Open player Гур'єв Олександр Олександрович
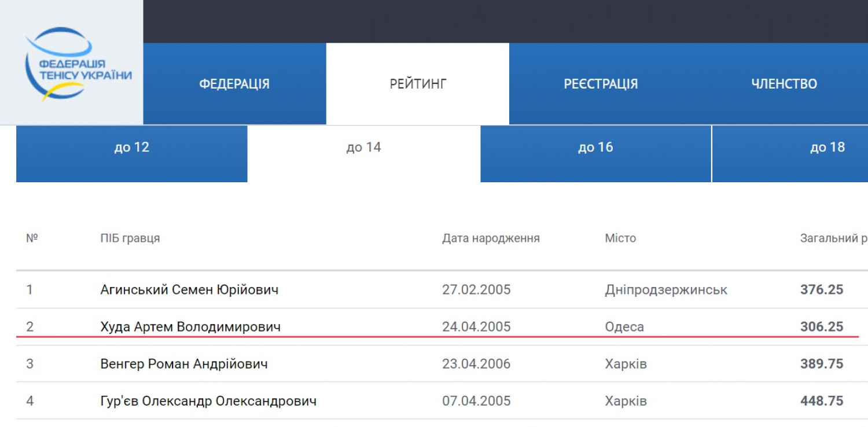This screenshot has width=868, height=427. tap(208, 401)
